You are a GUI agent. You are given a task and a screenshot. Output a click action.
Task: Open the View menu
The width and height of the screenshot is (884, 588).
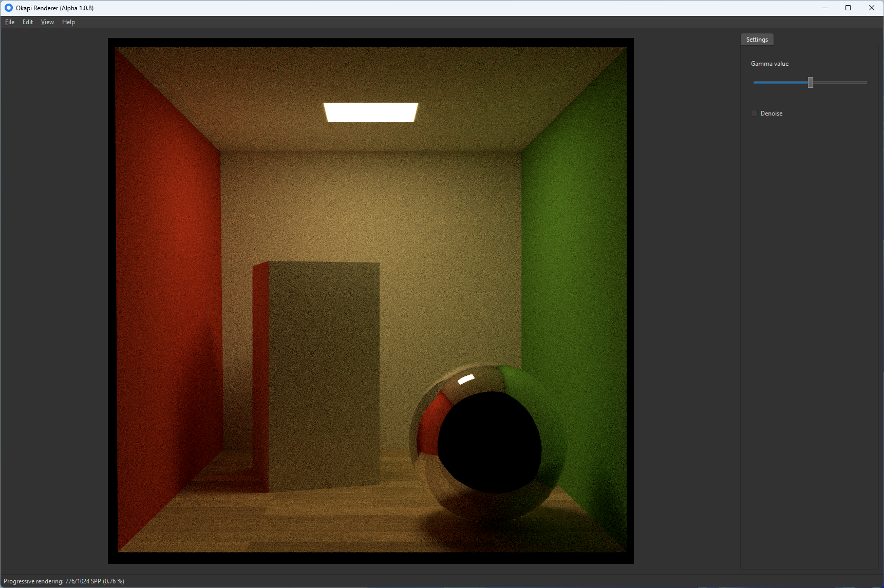47,22
